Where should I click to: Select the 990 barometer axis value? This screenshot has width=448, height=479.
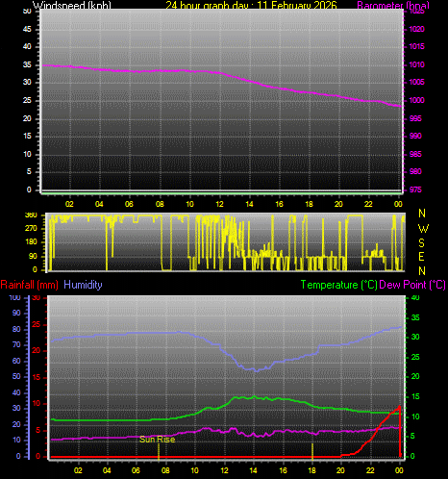click(x=415, y=136)
